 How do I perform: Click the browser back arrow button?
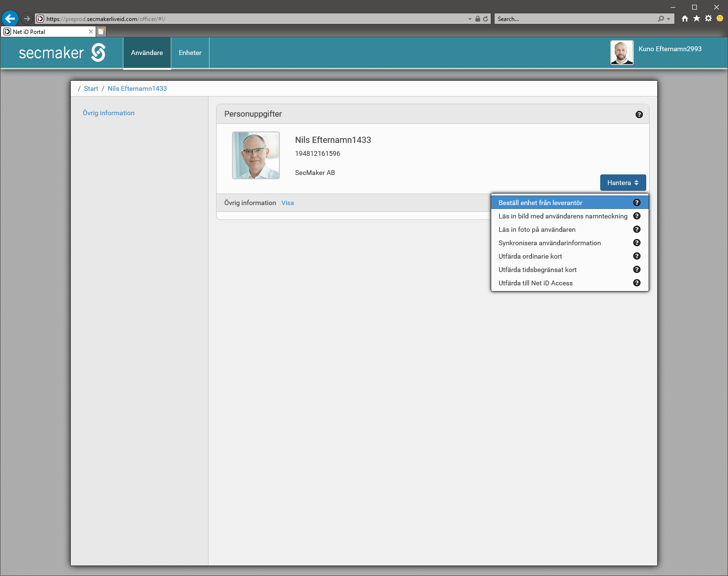click(x=10, y=19)
